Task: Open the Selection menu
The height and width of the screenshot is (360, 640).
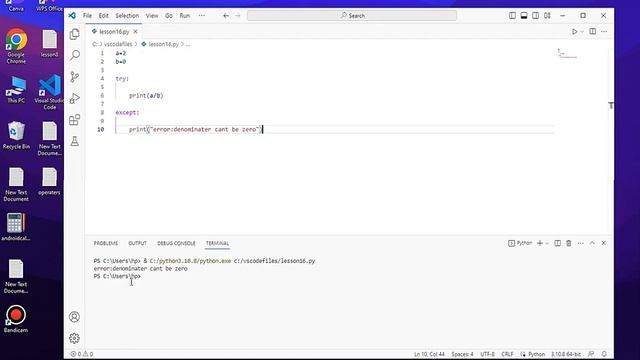Action: (127, 16)
